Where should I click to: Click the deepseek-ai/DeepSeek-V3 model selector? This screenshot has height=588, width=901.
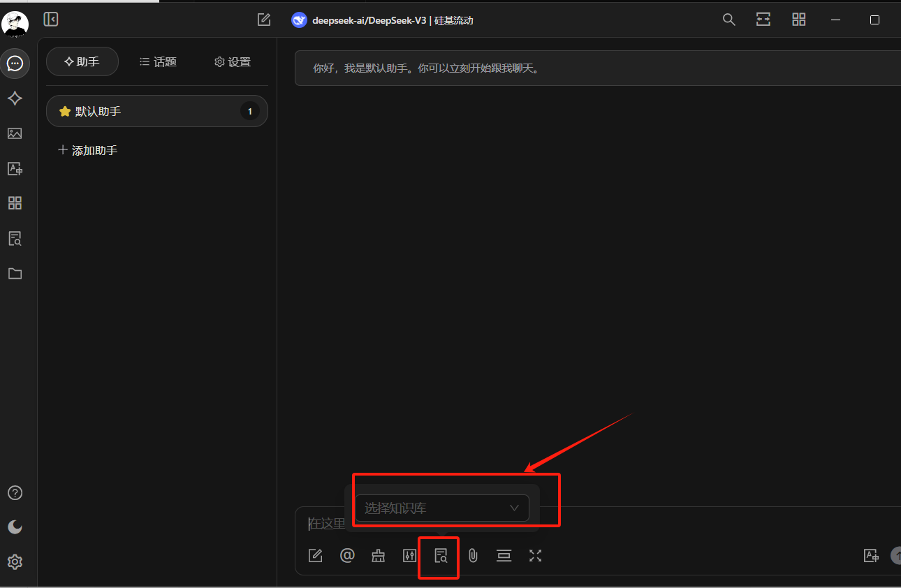383,20
